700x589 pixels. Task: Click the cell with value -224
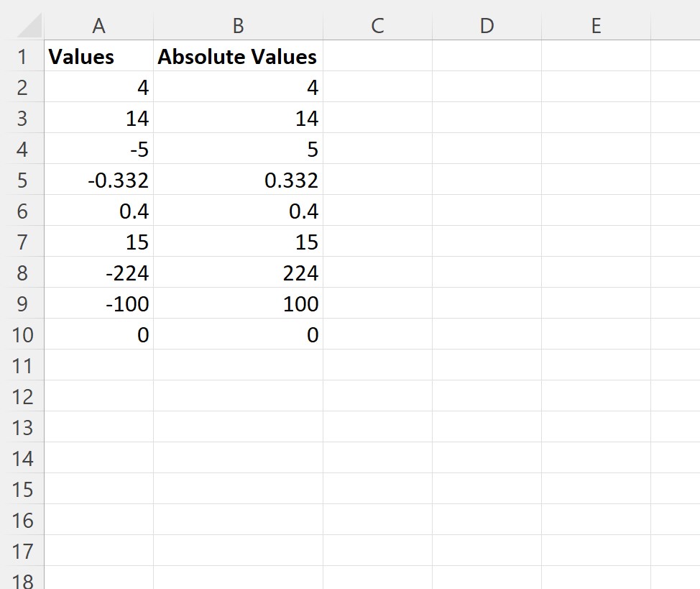tap(98, 273)
